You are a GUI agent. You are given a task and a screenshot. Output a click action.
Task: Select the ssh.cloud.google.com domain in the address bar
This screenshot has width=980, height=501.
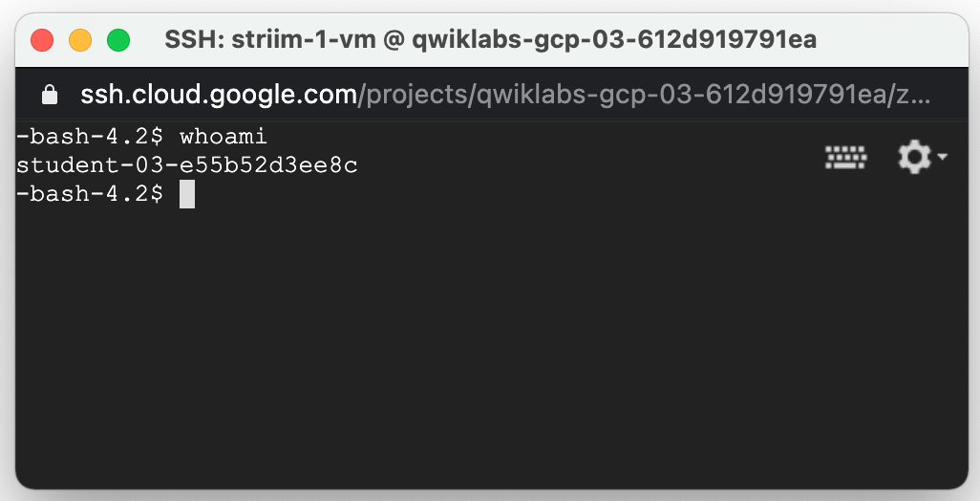click(x=219, y=95)
